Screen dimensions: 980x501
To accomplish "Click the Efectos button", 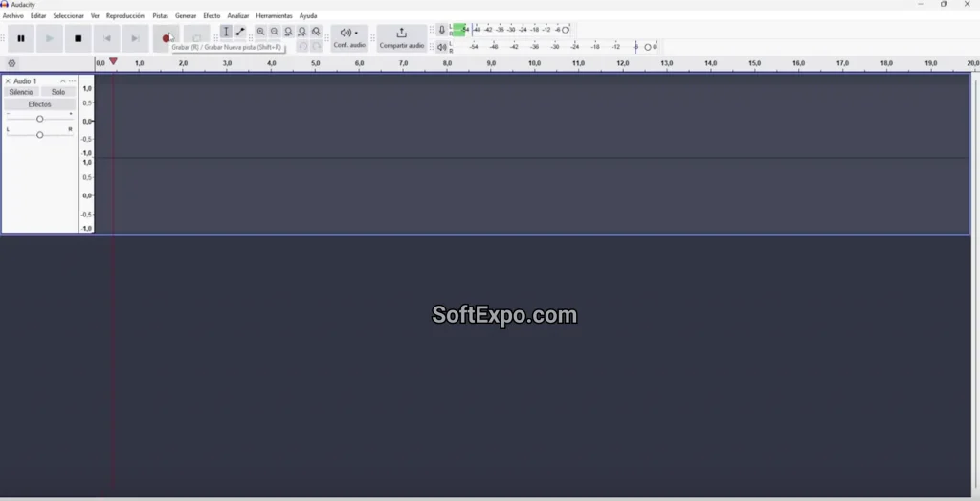I will pyautogui.click(x=39, y=104).
